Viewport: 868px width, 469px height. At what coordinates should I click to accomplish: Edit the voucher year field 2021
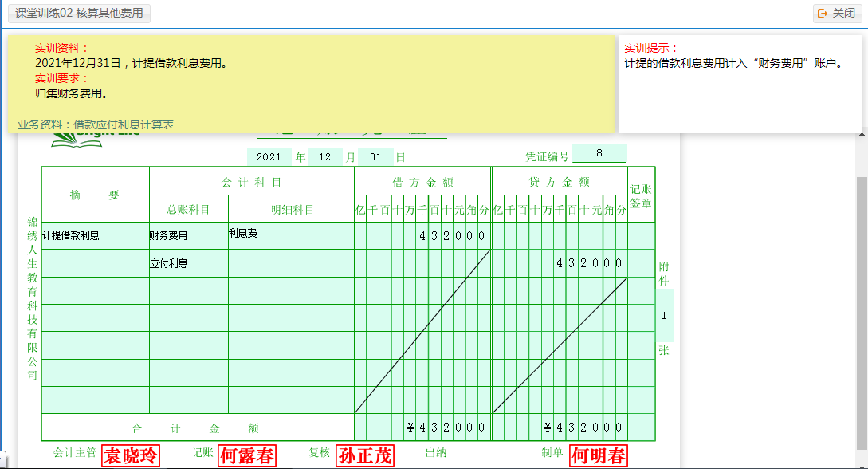pos(269,156)
